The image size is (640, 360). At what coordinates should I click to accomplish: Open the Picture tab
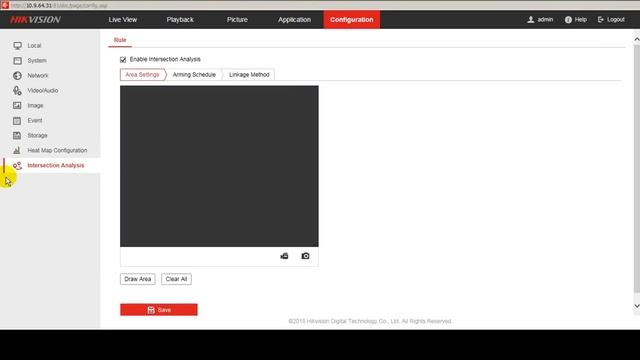pyautogui.click(x=237, y=20)
